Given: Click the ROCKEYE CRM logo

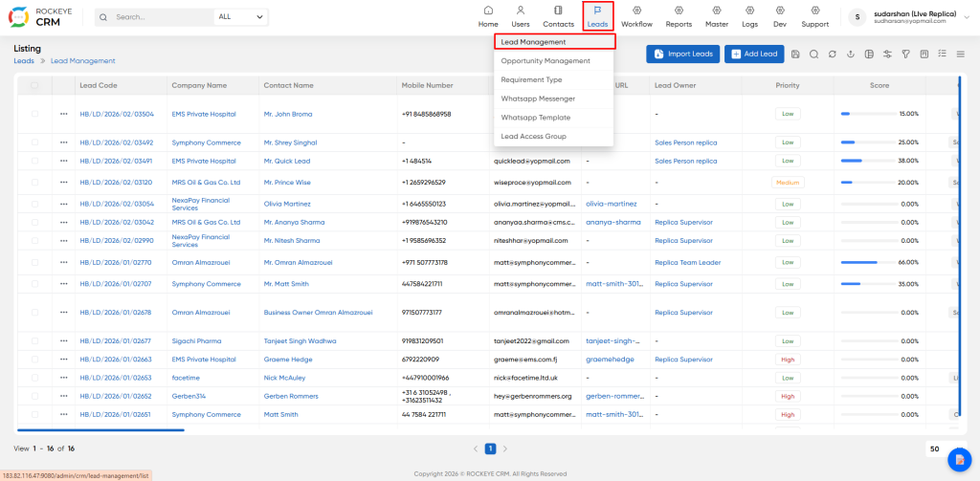Looking at the screenshot, I should click(x=40, y=17).
